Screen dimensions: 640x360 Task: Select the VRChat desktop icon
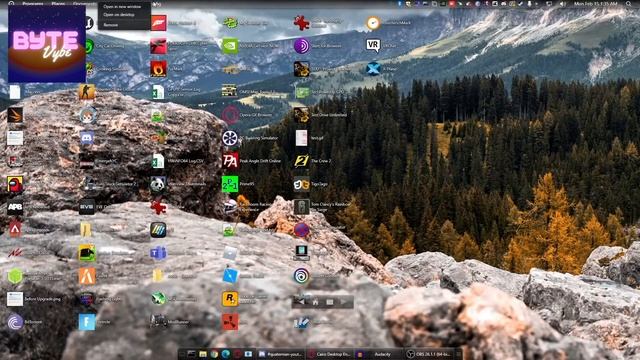coord(373,45)
